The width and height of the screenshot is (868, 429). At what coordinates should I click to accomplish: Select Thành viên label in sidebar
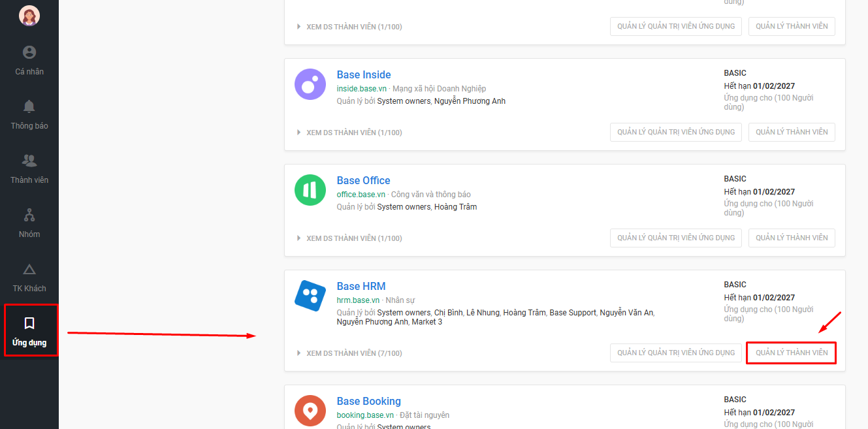(x=29, y=180)
